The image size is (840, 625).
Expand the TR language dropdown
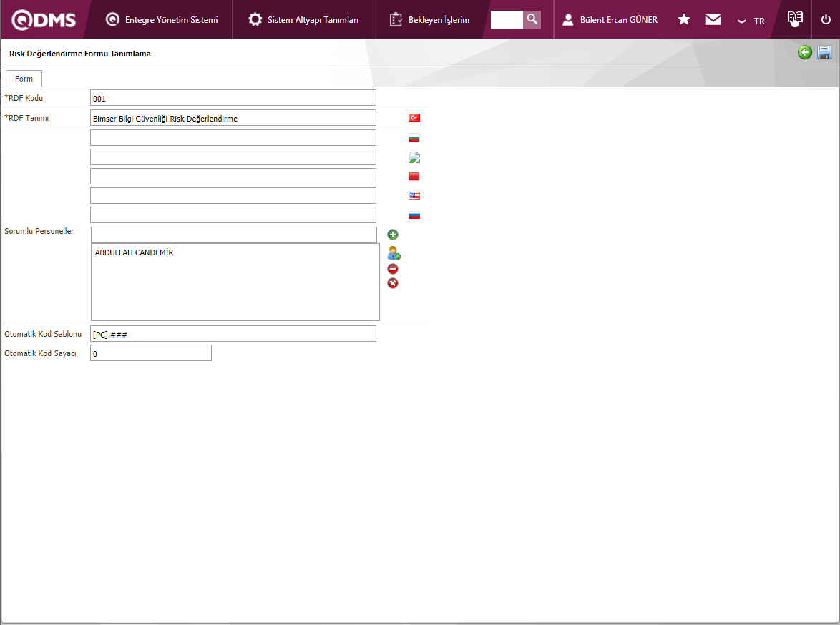click(x=751, y=21)
